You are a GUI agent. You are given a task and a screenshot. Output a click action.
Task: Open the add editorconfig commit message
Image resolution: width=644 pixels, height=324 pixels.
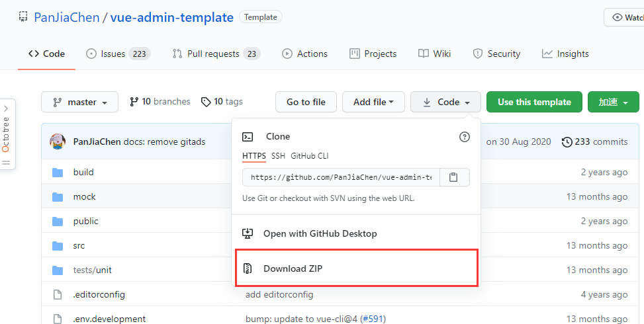279,294
